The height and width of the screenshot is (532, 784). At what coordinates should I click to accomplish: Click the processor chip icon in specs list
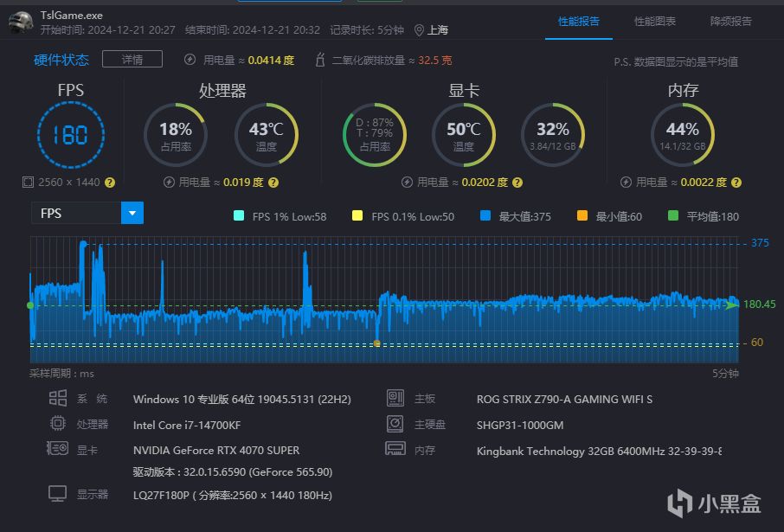coord(57,424)
